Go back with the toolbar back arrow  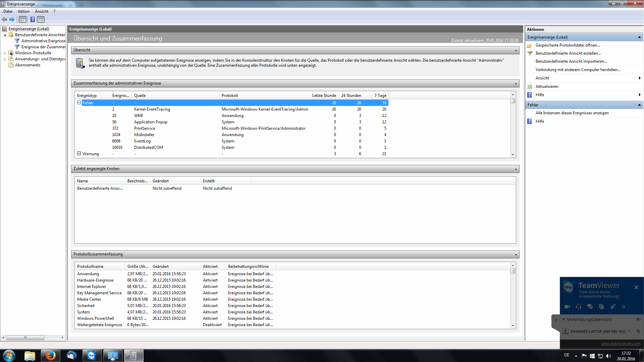pyautogui.click(x=4, y=19)
